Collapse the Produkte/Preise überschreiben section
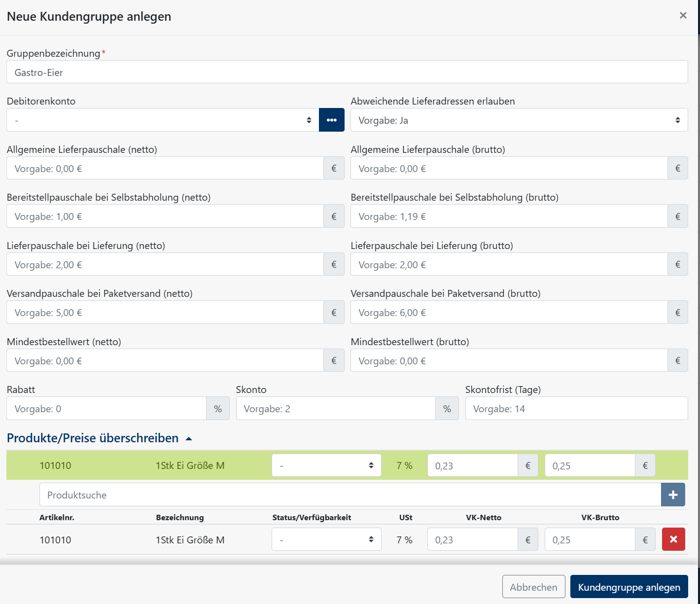The height and width of the screenshot is (604, 700). [189, 438]
